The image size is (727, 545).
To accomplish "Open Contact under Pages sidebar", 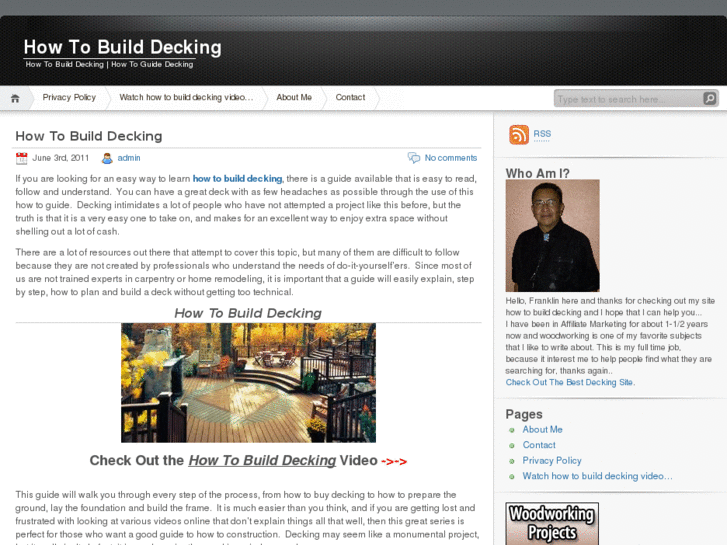I will point(539,445).
